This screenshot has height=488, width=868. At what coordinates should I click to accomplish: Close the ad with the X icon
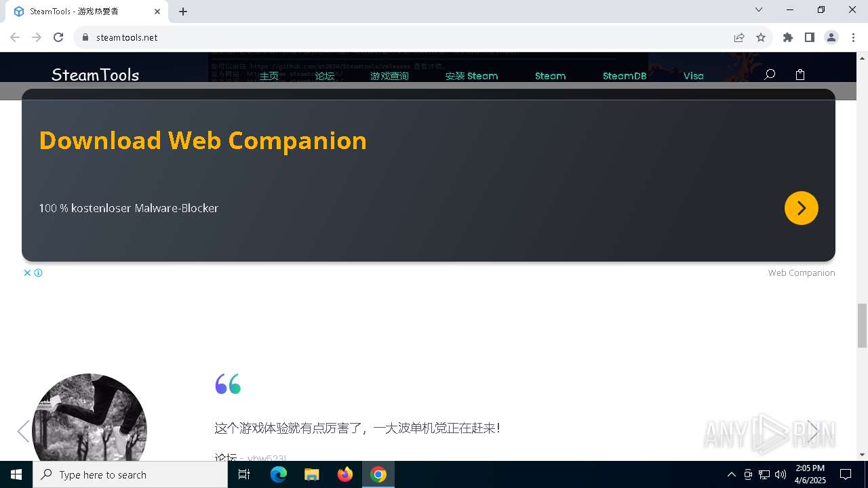28,272
